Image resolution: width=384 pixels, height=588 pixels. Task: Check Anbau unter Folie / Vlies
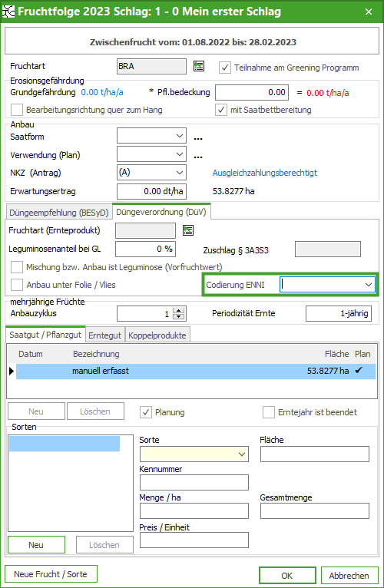pos(17,285)
